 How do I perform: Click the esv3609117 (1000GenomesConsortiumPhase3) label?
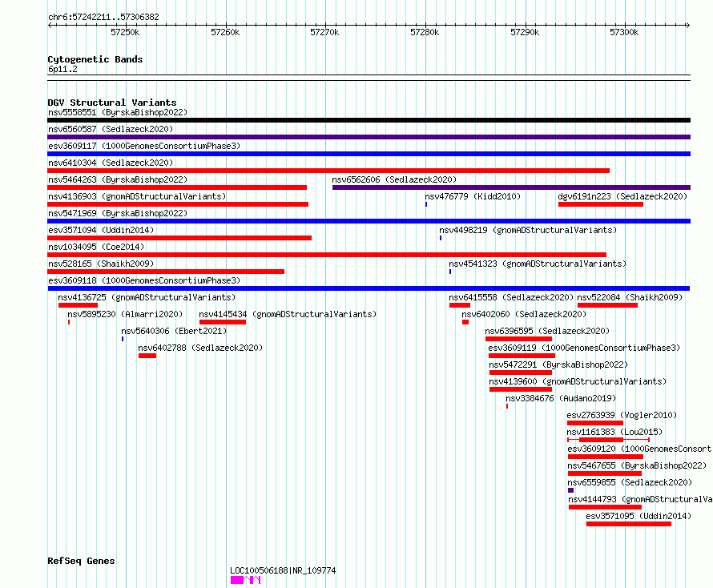click(144, 146)
